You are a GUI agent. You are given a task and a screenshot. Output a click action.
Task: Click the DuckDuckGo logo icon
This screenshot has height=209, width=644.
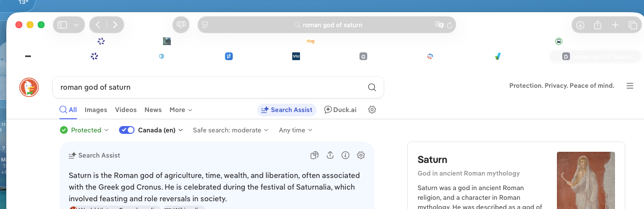29,87
